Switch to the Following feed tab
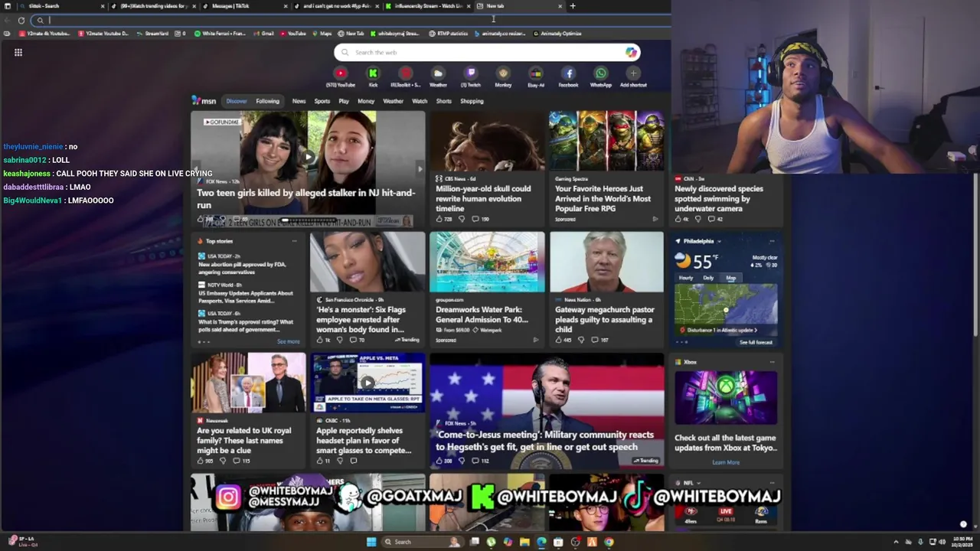This screenshot has height=551, width=980. click(267, 101)
